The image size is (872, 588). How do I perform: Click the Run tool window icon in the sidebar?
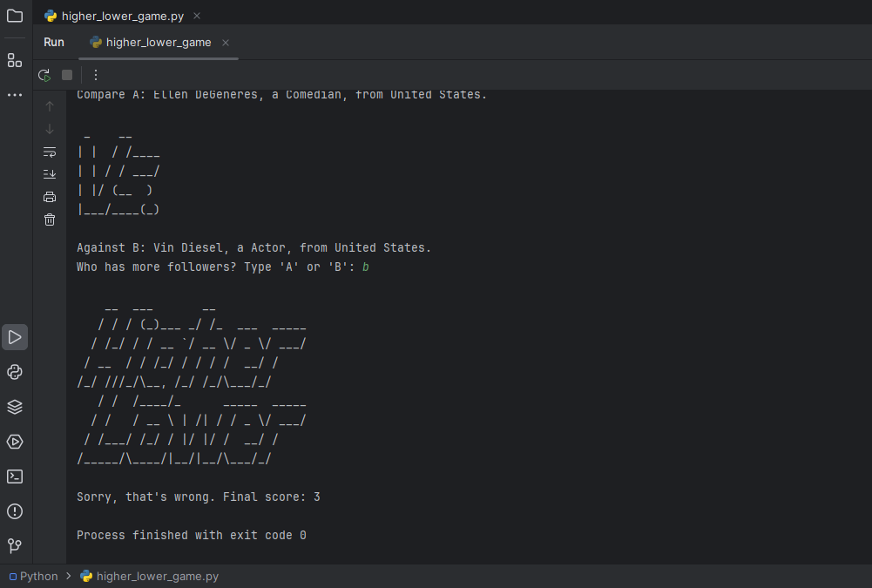pyautogui.click(x=15, y=337)
